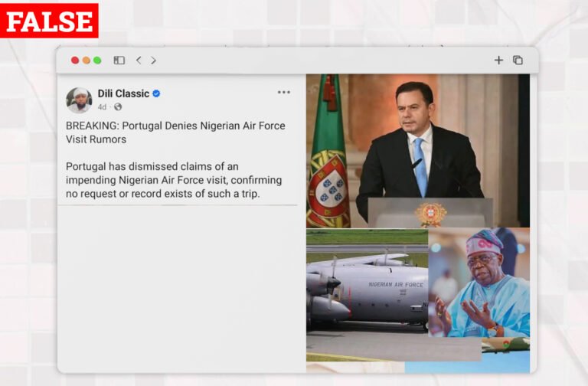Go forward with the right chevron
This screenshot has height=386, width=588.
click(153, 60)
